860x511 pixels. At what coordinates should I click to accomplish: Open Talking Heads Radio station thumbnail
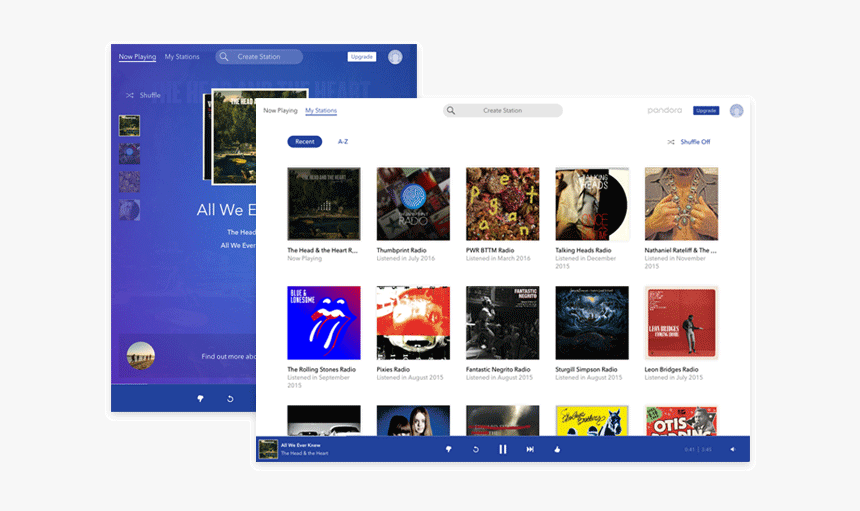[x=592, y=203]
